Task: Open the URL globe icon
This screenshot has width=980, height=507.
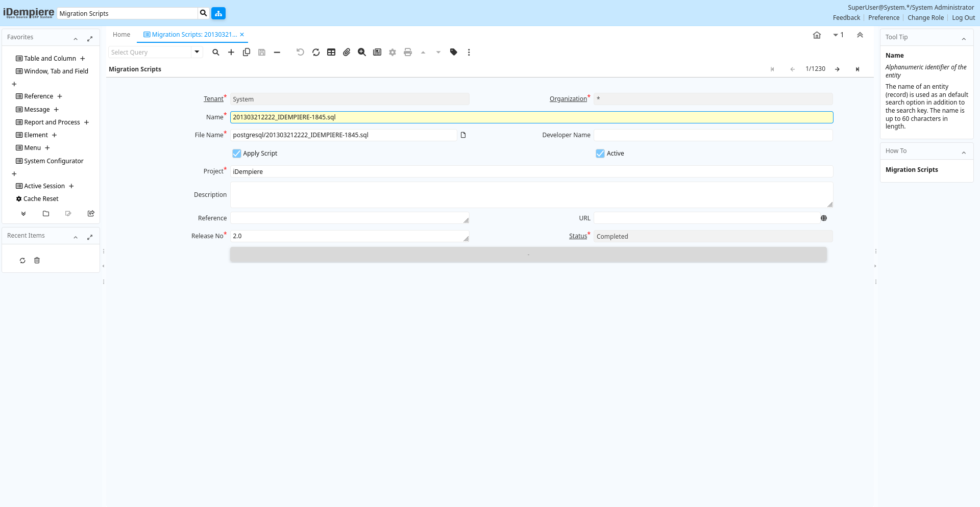Action: 824,218
